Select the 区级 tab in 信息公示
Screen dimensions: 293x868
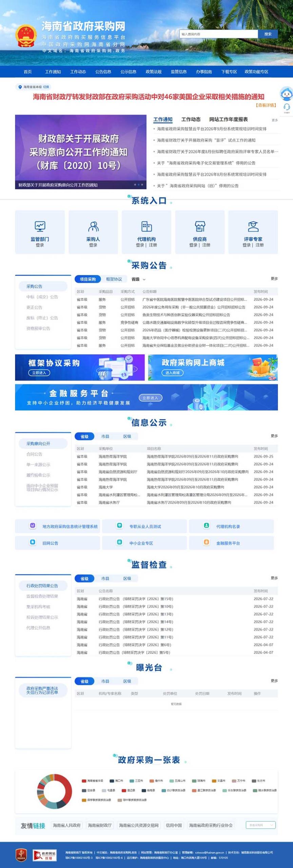tap(127, 436)
